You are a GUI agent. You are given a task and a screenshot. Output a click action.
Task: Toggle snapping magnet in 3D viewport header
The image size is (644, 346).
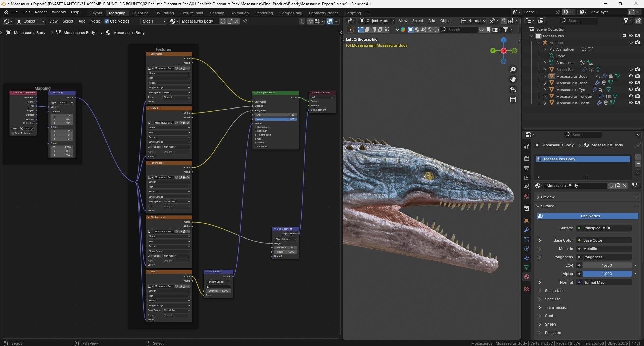tap(504, 21)
